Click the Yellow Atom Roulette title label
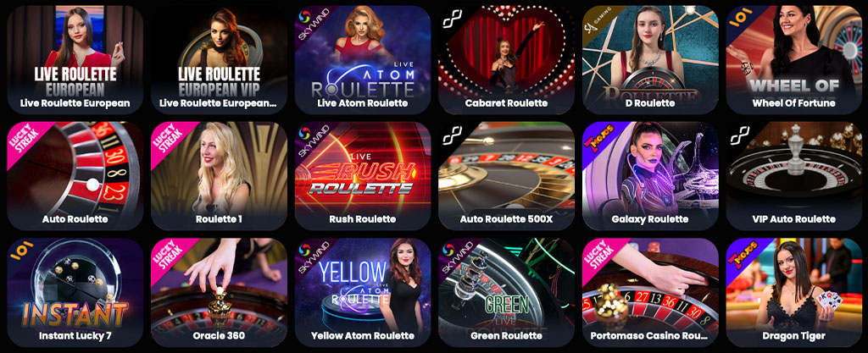This screenshot has height=353, width=868. (363, 335)
